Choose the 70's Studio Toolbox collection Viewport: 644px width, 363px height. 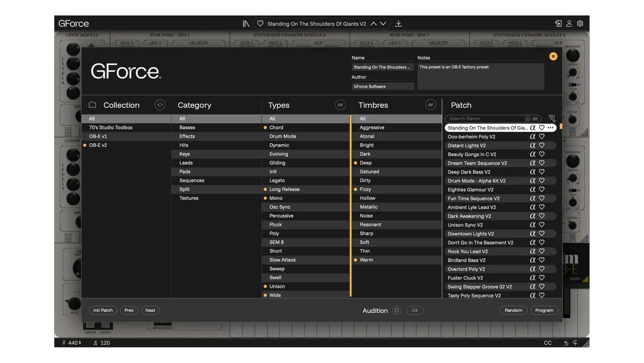coord(126,128)
